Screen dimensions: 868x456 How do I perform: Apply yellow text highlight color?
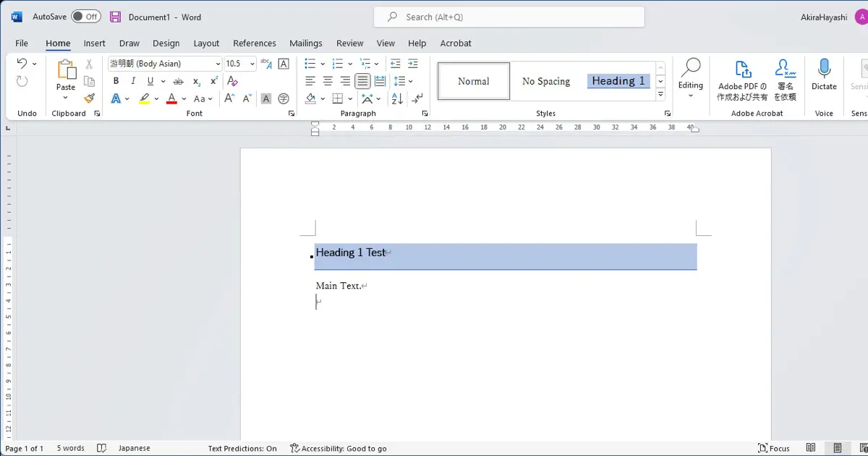click(145, 98)
